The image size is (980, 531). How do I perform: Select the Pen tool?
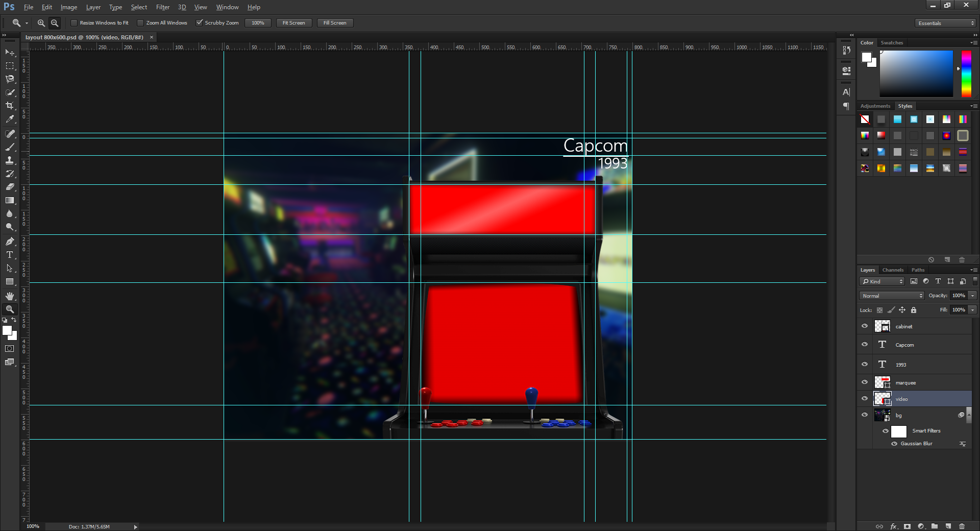(10, 242)
